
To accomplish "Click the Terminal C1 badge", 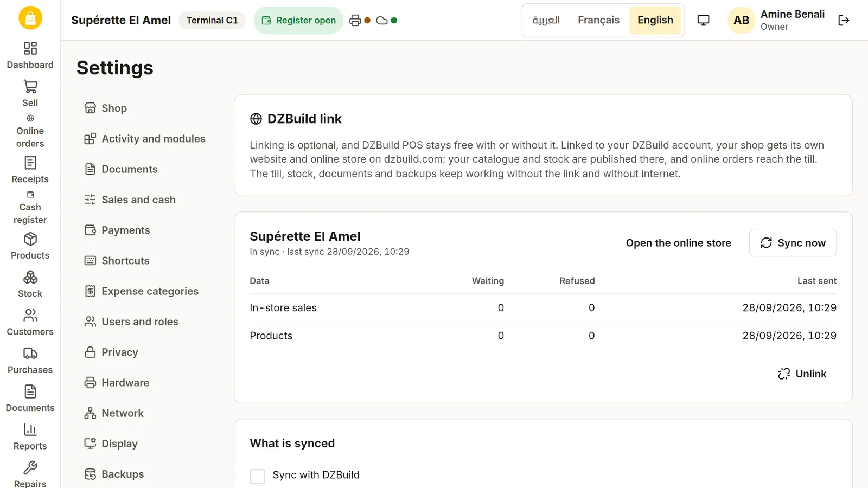I will tap(212, 21).
